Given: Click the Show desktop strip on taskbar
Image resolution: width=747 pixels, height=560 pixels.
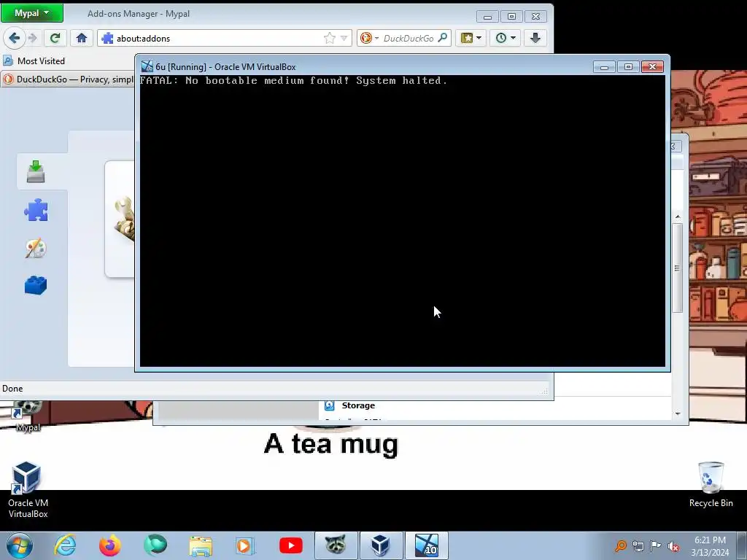Looking at the screenshot, I should [742, 545].
